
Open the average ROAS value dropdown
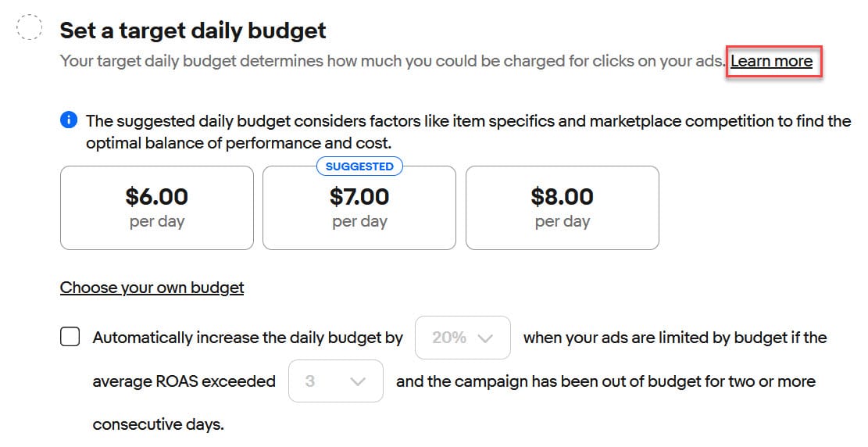click(335, 381)
